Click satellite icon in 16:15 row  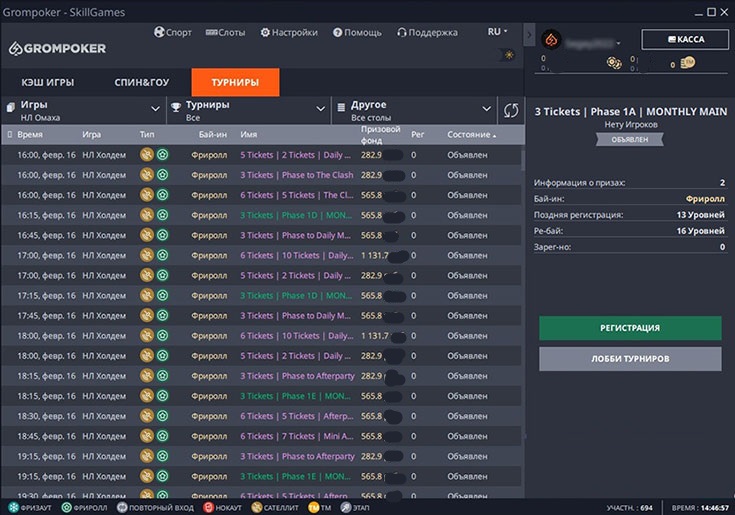click(147, 215)
